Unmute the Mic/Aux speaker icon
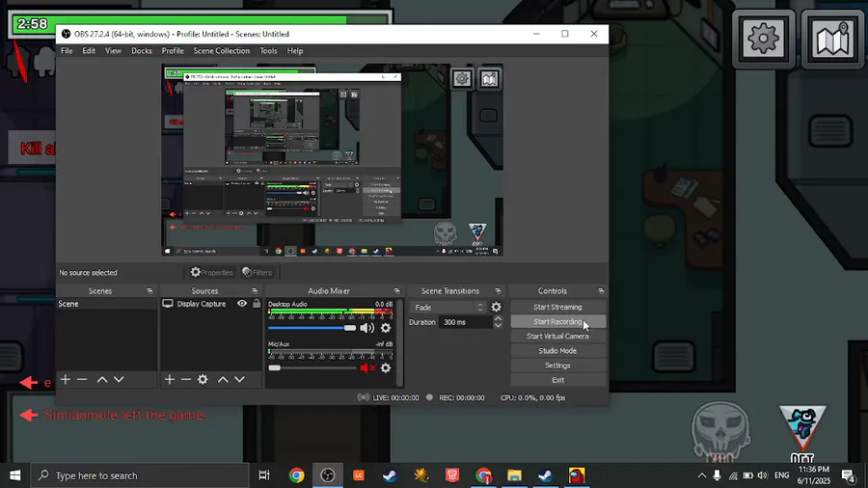Screen dimensions: 868x488 (x=367, y=368)
